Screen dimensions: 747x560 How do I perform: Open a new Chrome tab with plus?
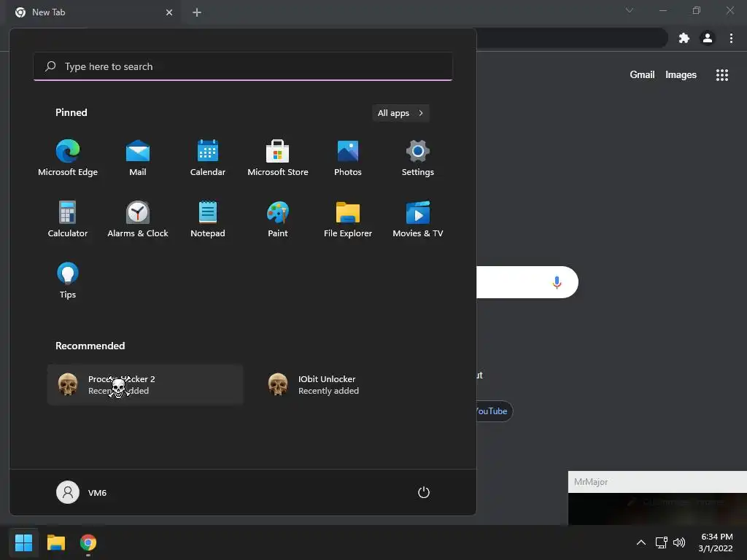[x=197, y=12]
